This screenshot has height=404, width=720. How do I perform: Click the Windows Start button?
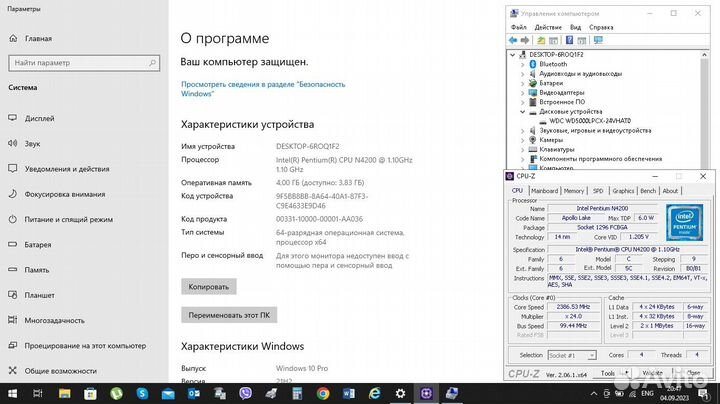[13, 393]
